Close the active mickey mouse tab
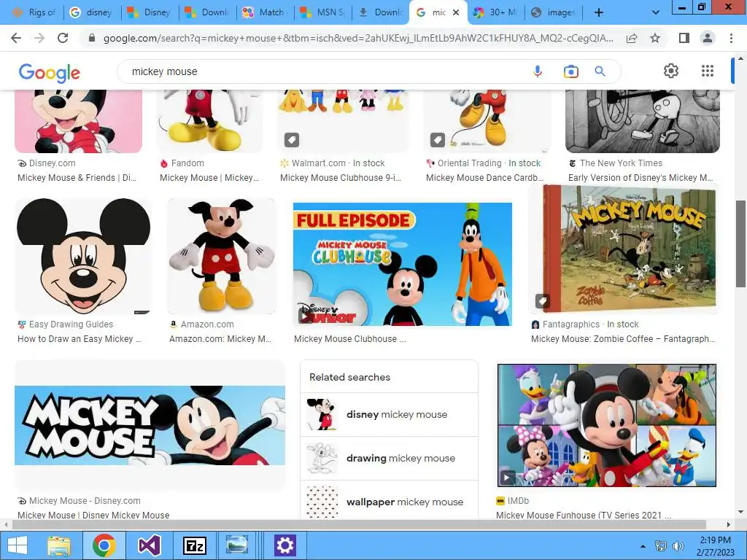 point(456,12)
